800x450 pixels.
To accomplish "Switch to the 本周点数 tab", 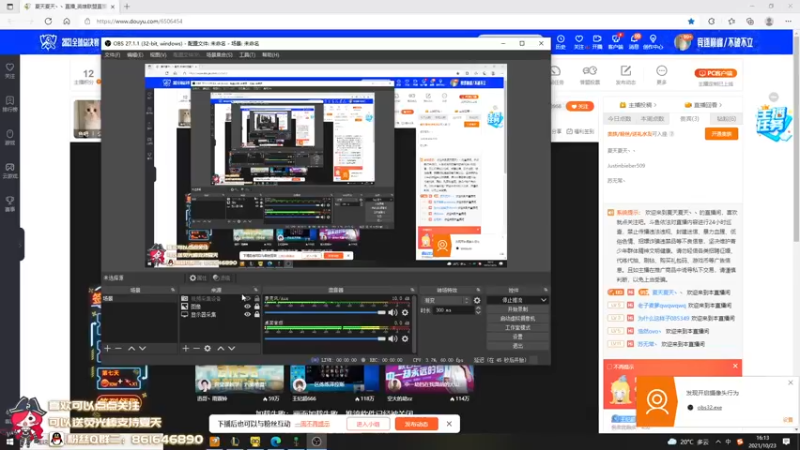I will (653, 119).
